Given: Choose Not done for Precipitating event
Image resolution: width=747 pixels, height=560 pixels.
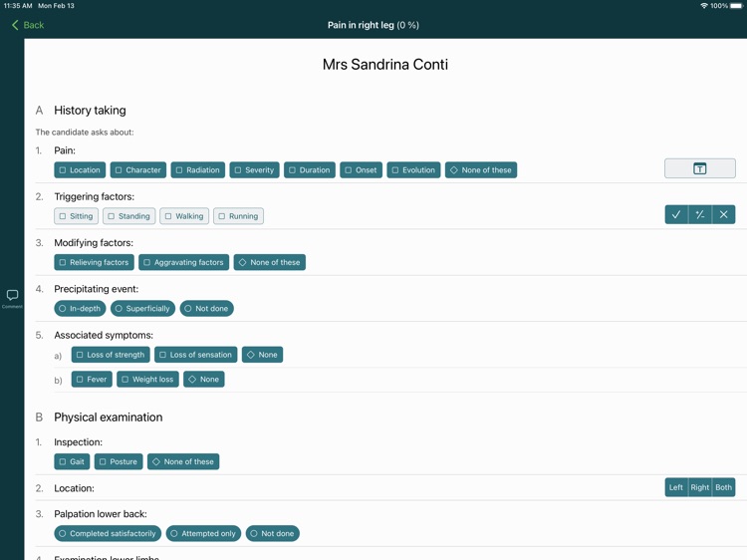Looking at the screenshot, I should coord(207,308).
